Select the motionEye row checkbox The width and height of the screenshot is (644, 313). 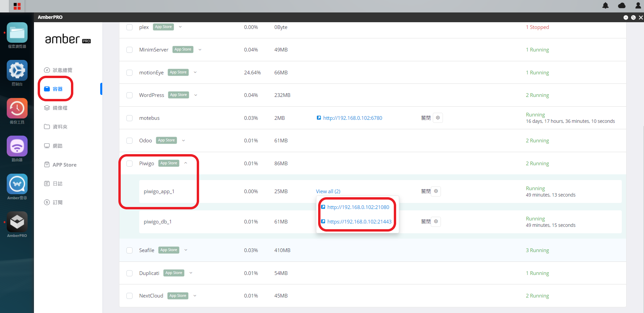[129, 73]
